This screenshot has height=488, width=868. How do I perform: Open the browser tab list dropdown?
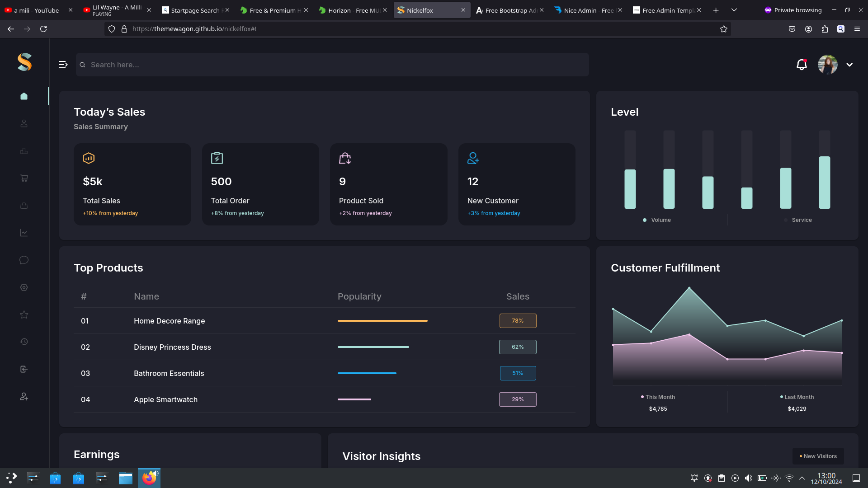734,10
